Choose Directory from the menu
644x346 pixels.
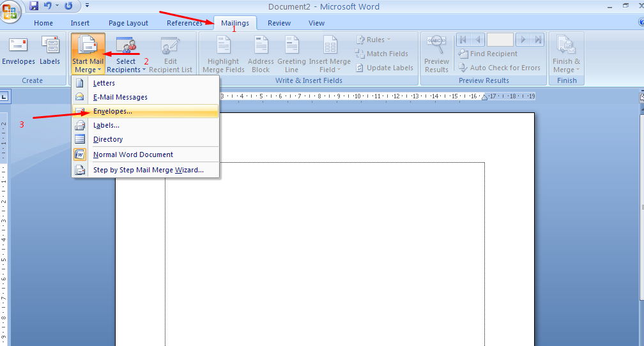(x=146, y=139)
